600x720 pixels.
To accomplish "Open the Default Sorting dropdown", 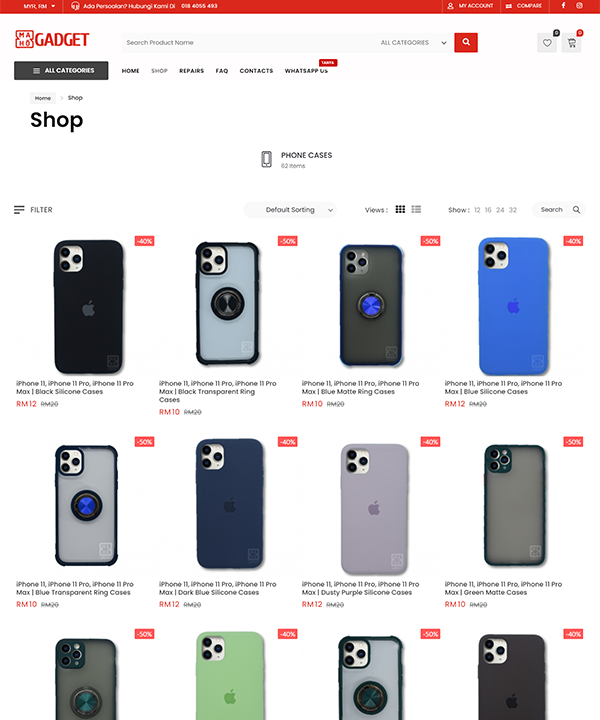I will tap(290, 210).
